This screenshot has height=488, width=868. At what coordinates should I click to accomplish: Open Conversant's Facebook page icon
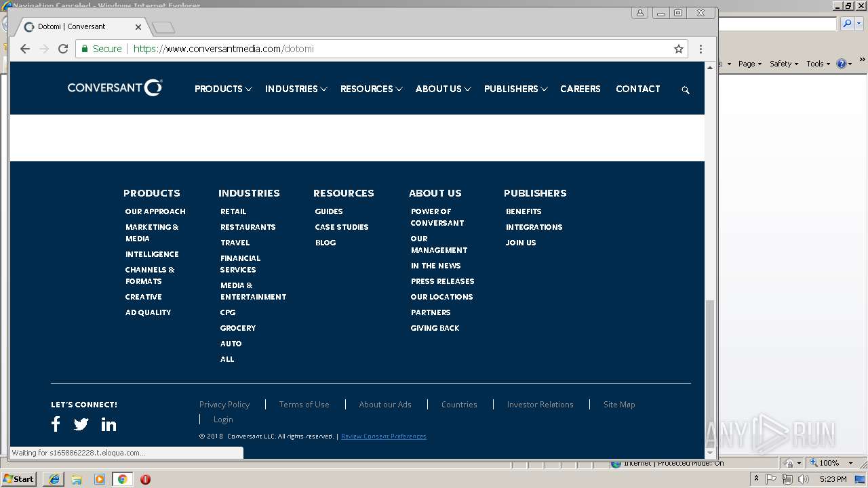(56, 424)
